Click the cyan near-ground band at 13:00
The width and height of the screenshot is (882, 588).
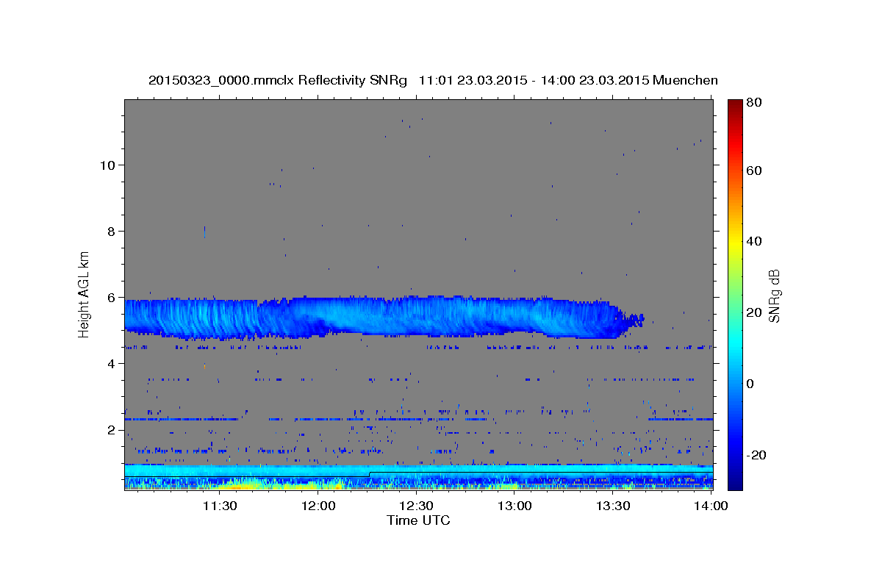(x=515, y=468)
